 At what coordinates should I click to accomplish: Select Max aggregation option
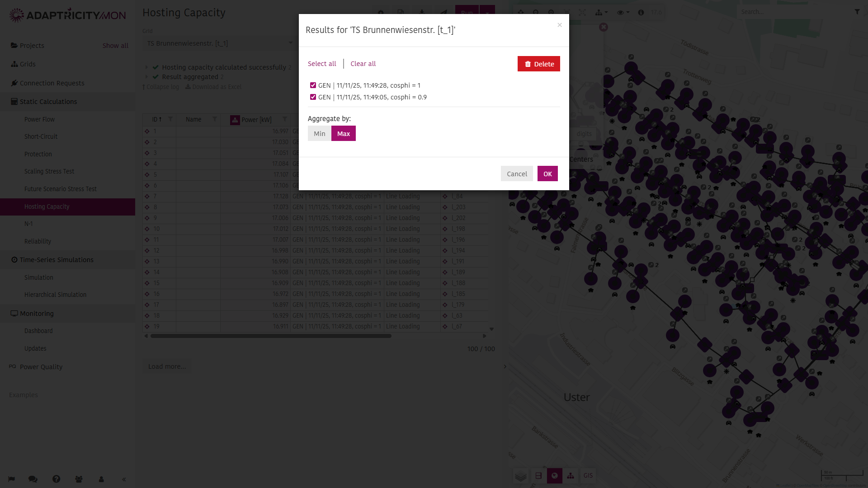pyautogui.click(x=343, y=133)
